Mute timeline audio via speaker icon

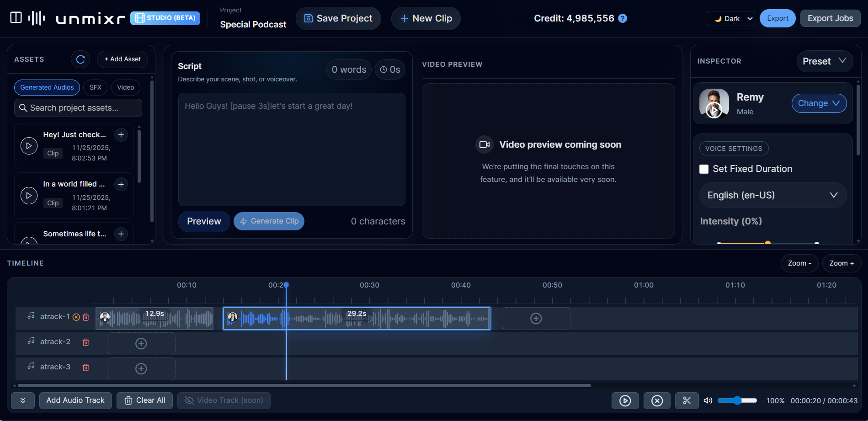coord(708,400)
